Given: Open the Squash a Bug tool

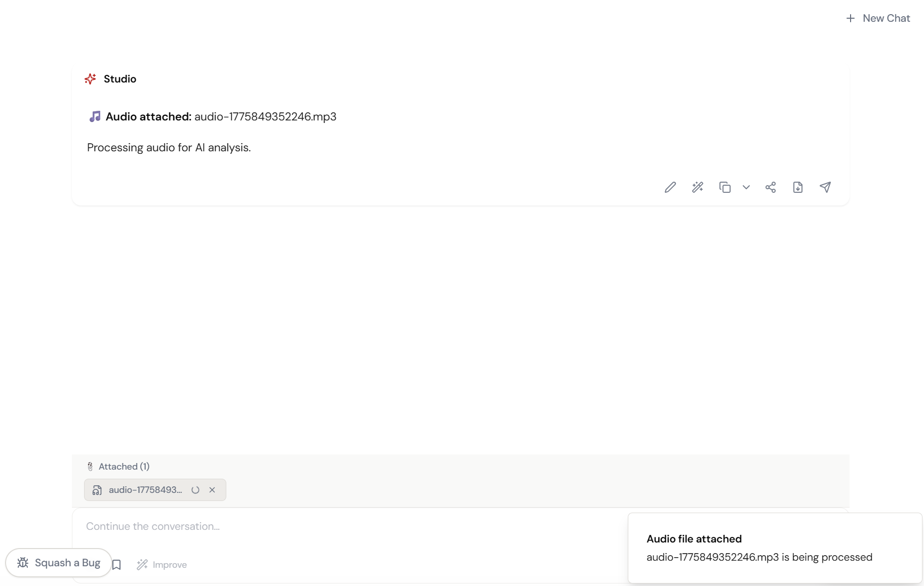Looking at the screenshot, I should [58, 563].
